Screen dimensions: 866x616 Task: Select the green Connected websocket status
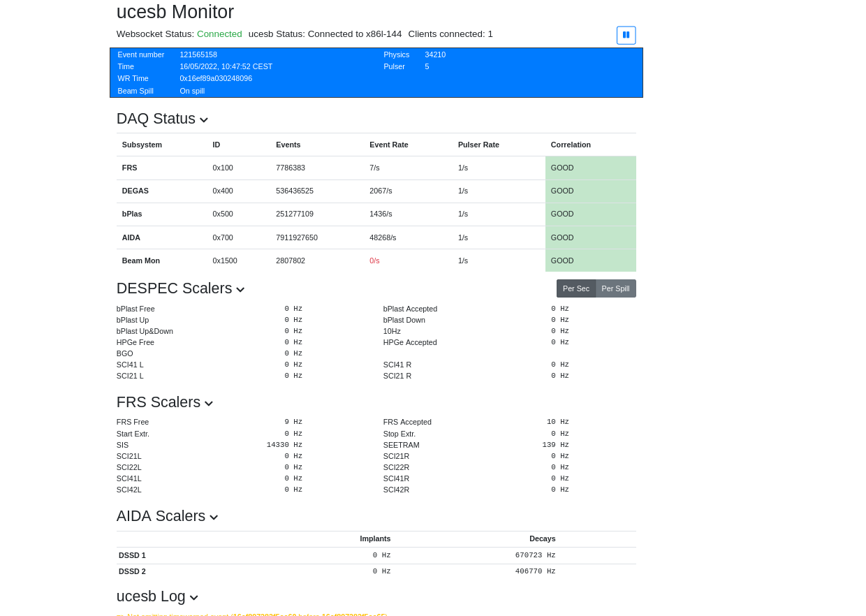click(x=219, y=34)
